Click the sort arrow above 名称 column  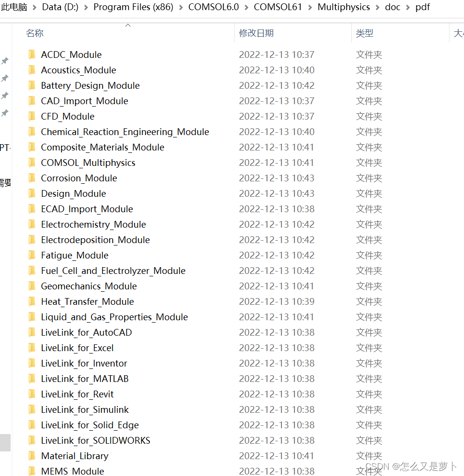[128, 25]
